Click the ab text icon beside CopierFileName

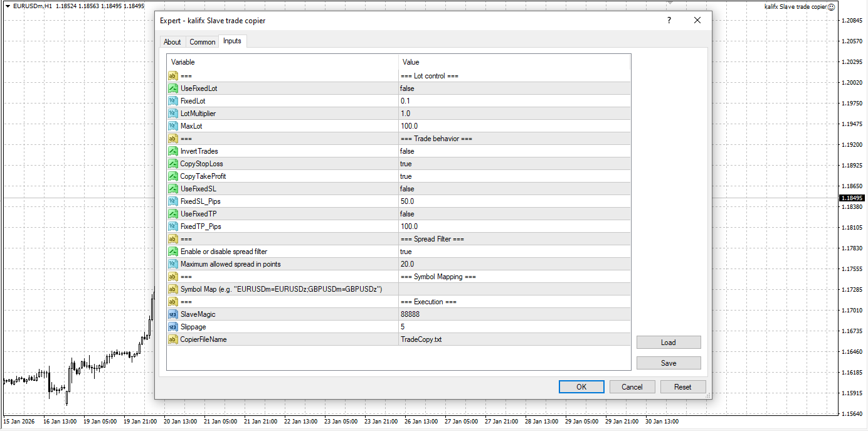(172, 339)
